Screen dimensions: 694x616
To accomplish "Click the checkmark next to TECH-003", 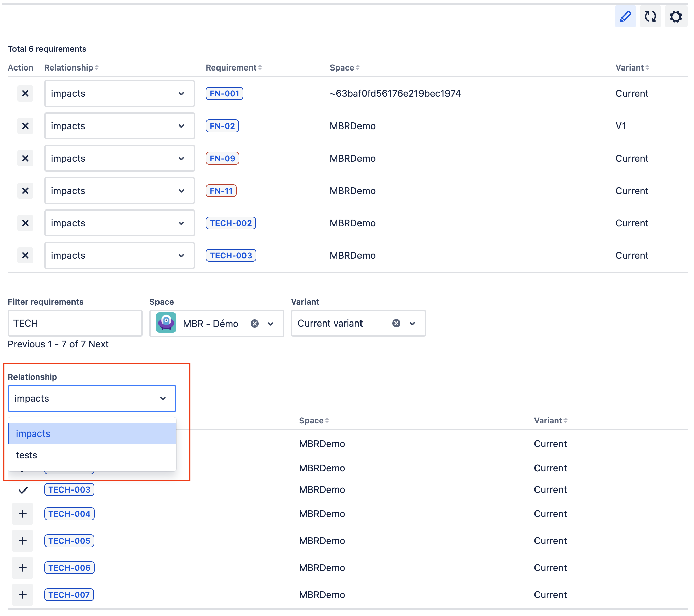I will (x=22, y=489).
